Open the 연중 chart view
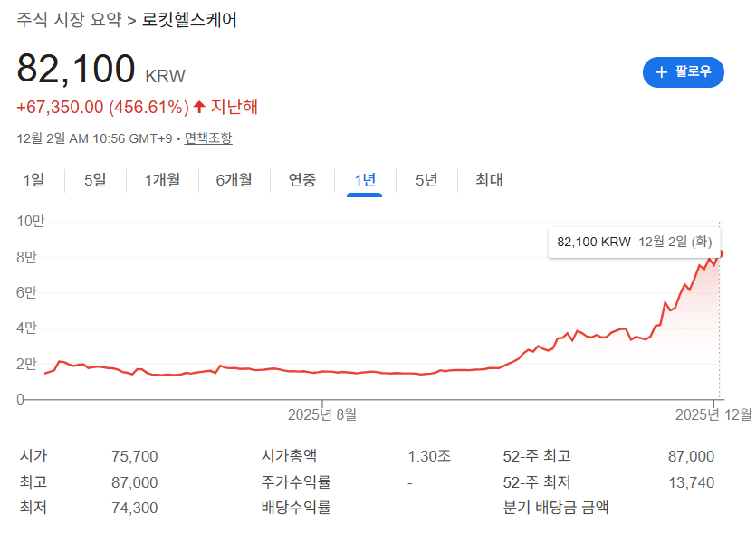756x533 pixels. [301, 181]
